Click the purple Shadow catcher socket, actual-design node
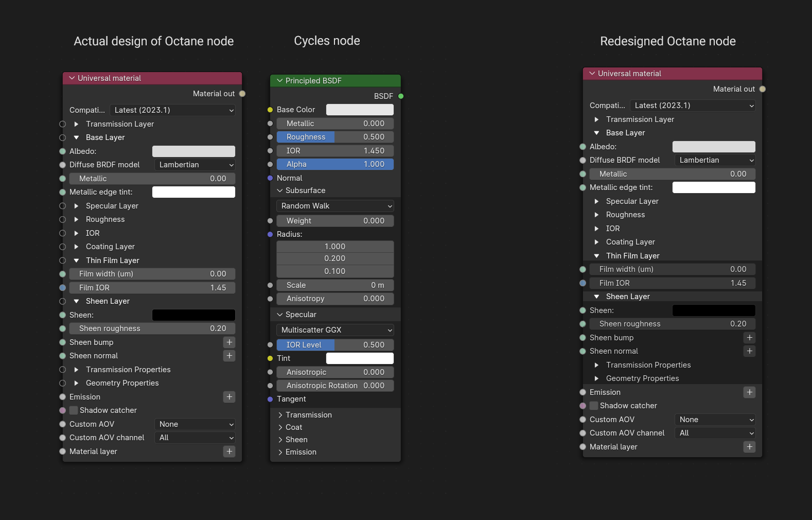The height and width of the screenshot is (520, 812). (63, 410)
